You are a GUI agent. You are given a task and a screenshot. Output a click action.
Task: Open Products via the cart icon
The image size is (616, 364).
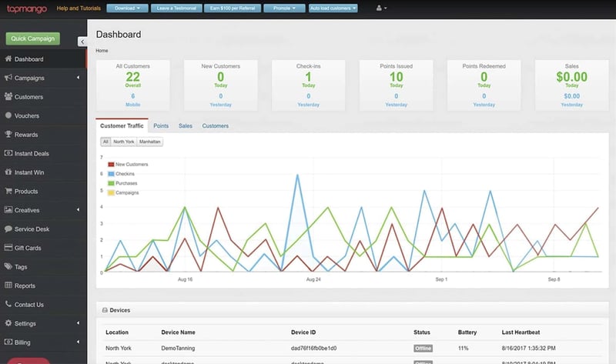click(x=8, y=192)
